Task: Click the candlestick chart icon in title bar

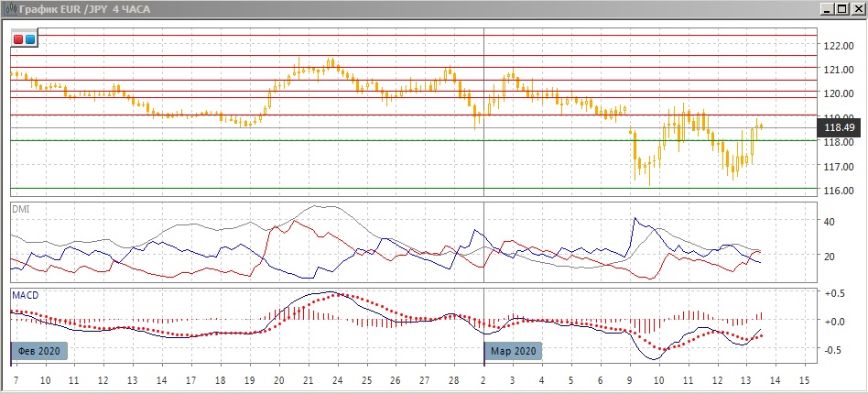Action: tap(9, 9)
